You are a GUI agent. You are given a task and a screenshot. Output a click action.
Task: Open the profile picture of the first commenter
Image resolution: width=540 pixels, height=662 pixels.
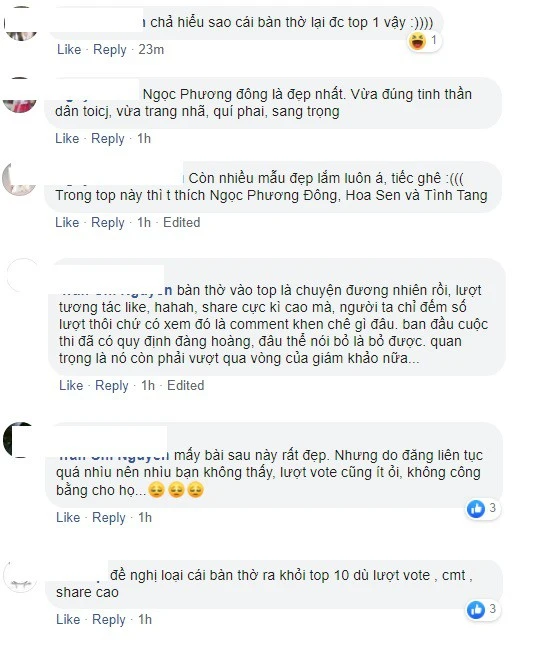tap(21, 24)
